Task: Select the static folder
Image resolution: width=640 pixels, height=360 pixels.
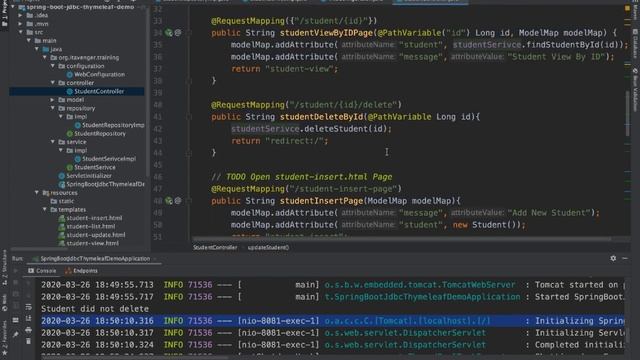Action: 62,201
